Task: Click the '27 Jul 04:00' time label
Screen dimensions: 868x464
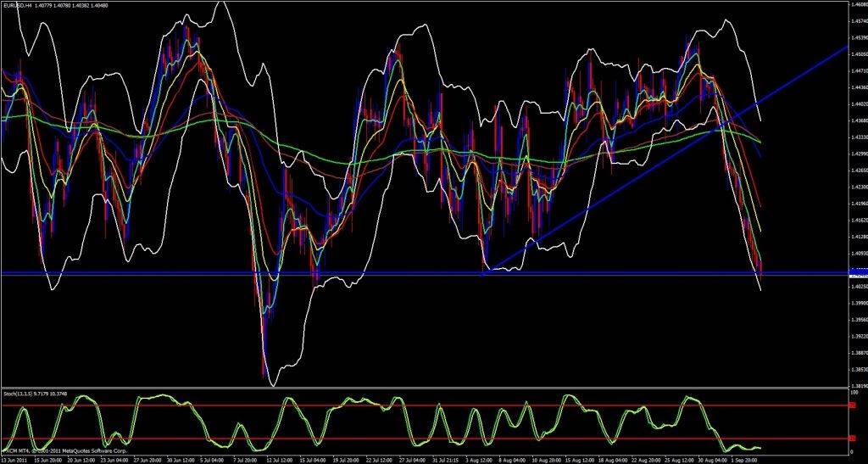Action: tap(413, 460)
